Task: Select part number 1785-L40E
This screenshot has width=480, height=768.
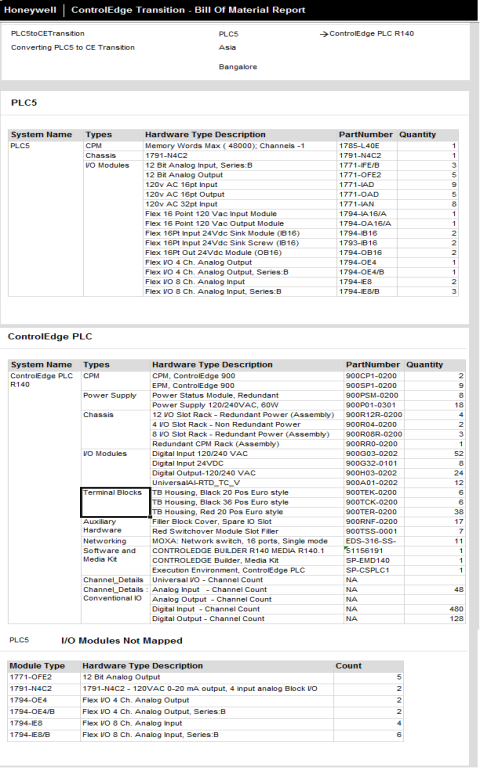Action: (359, 145)
